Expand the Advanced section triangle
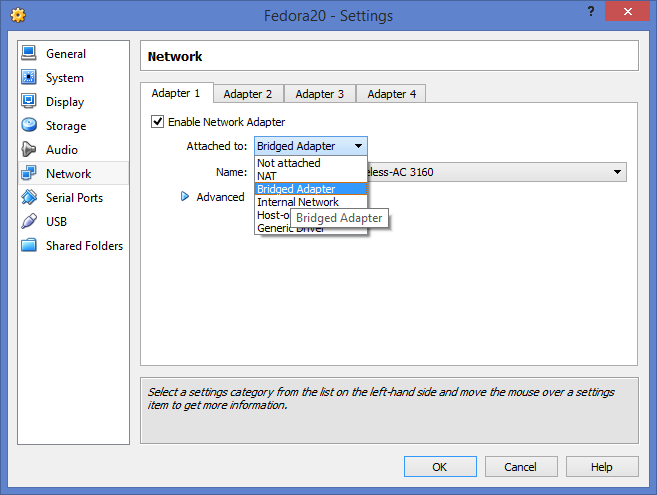The width and height of the screenshot is (657, 495). [185, 196]
